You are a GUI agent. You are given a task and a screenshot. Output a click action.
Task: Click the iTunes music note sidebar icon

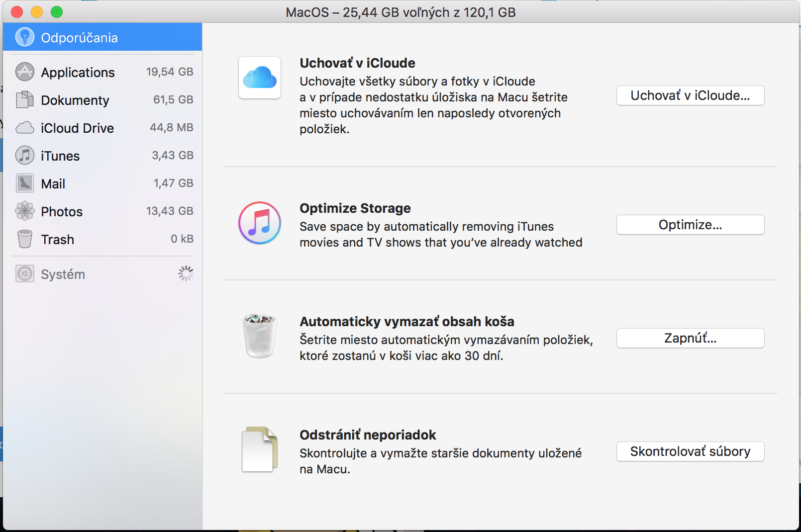(x=24, y=156)
